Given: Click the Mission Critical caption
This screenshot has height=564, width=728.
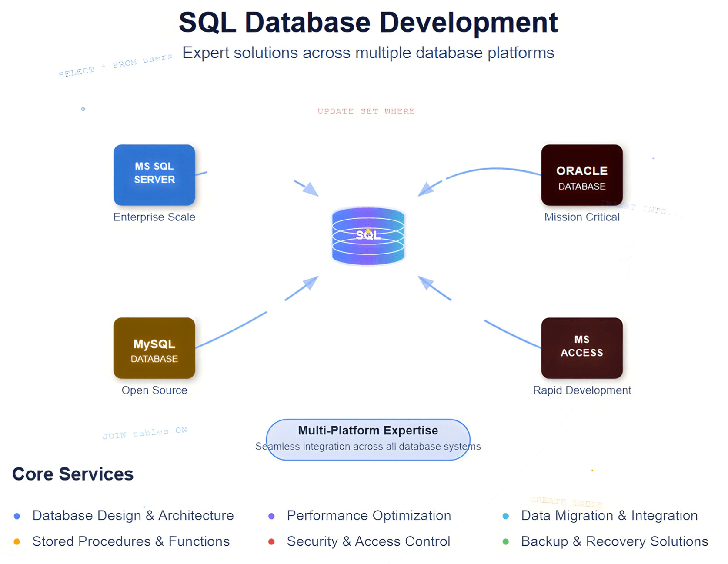Looking at the screenshot, I should click(x=581, y=217).
